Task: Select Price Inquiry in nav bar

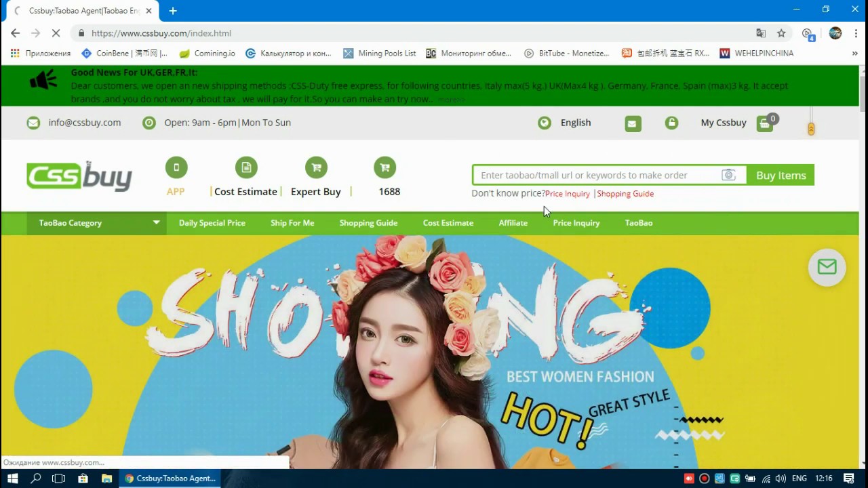Action: [x=576, y=223]
